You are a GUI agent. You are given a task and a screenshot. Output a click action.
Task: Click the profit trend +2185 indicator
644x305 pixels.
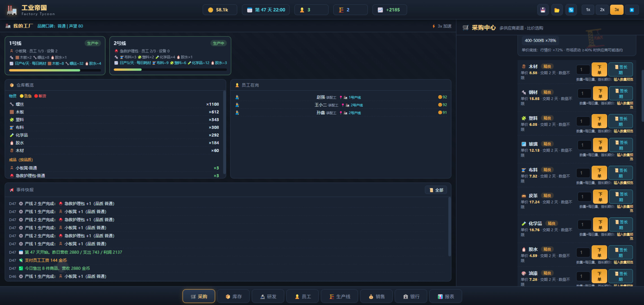tap(390, 10)
